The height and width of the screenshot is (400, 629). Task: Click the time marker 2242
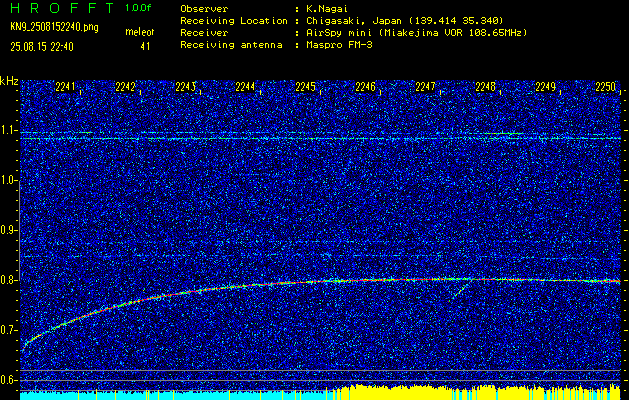[x=125, y=87]
